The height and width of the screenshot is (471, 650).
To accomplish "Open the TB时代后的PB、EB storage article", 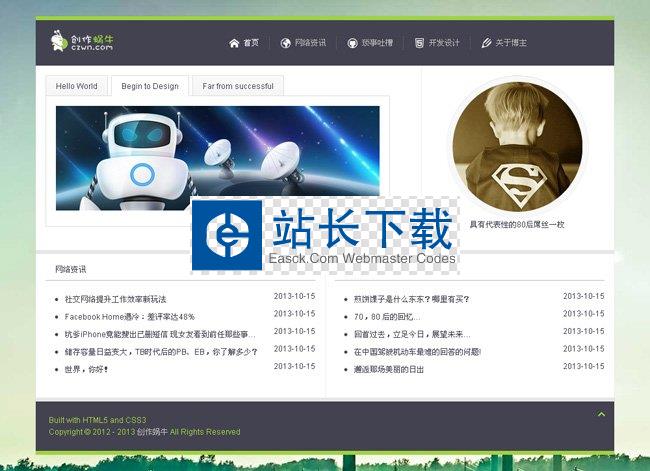I will click(x=161, y=352).
